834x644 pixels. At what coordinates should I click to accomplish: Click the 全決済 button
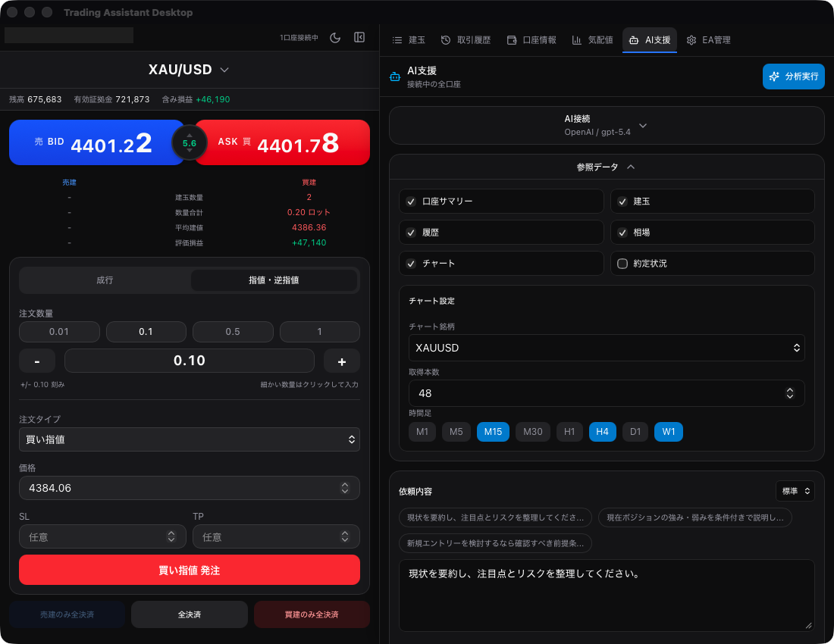coord(190,614)
